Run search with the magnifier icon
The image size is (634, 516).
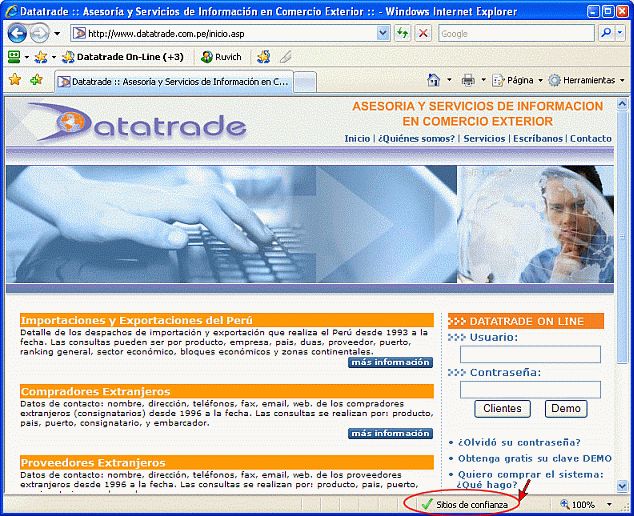pyautogui.click(x=605, y=33)
